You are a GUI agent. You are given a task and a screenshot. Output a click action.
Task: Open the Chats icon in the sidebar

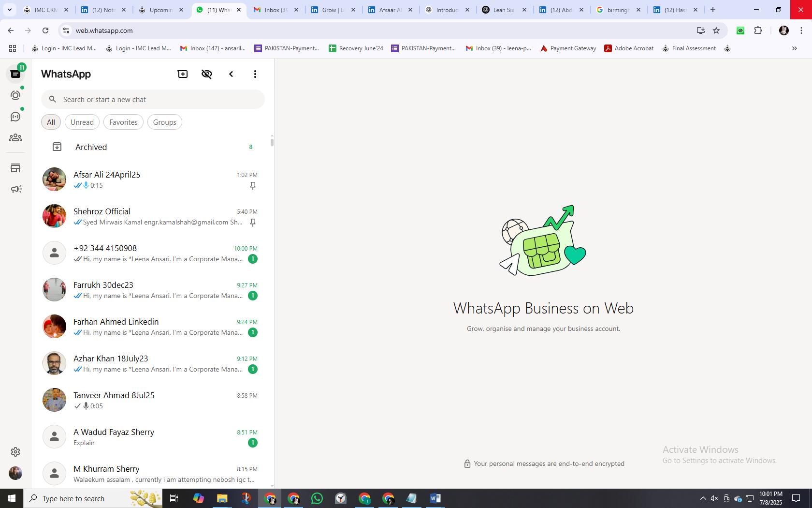point(15,74)
